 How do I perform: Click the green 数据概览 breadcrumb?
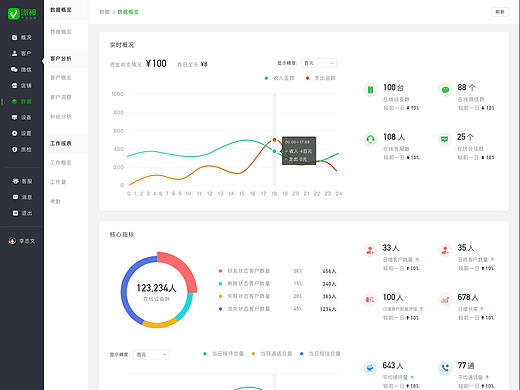(x=128, y=12)
